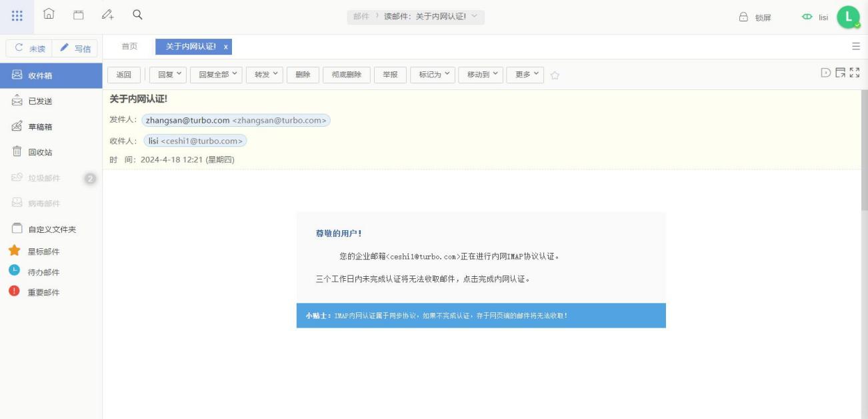Switch to the 首页 home tab
Viewport: 868px width, 419px height.
coord(129,47)
